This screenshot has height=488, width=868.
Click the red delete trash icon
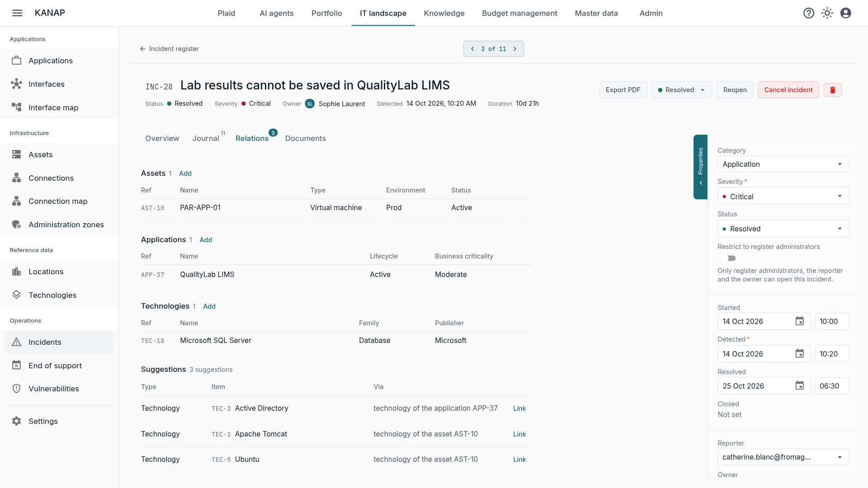[833, 90]
